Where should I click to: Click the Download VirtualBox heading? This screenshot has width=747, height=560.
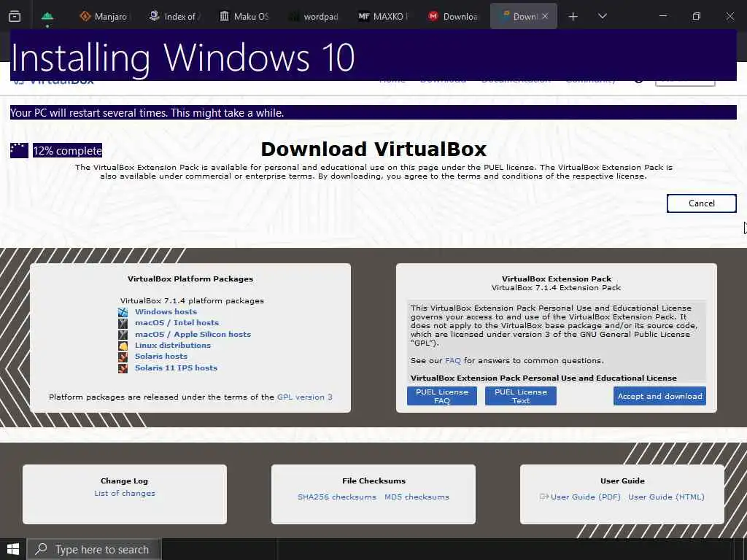(373, 149)
